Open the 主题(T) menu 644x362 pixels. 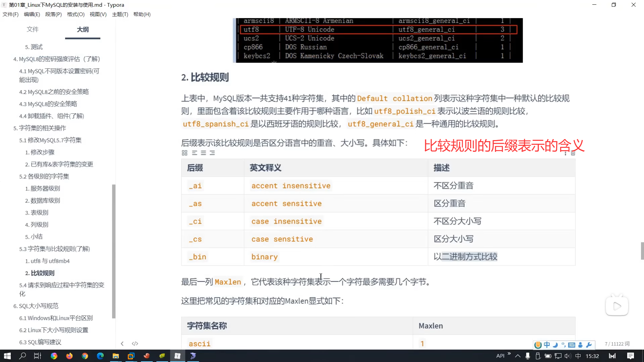(120, 14)
